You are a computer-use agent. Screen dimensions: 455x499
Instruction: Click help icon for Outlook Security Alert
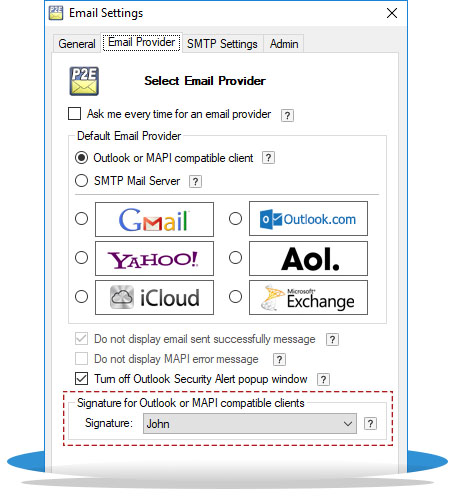(323, 379)
